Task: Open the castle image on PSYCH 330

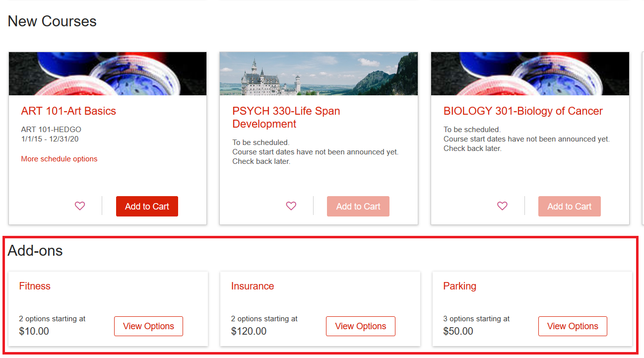Action: pyautogui.click(x=319, y=73)
